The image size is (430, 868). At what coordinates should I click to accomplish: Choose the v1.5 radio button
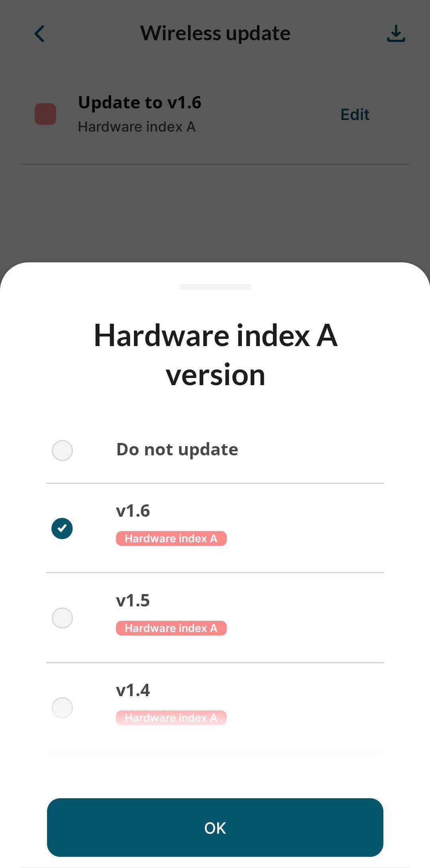coord(62,618)
